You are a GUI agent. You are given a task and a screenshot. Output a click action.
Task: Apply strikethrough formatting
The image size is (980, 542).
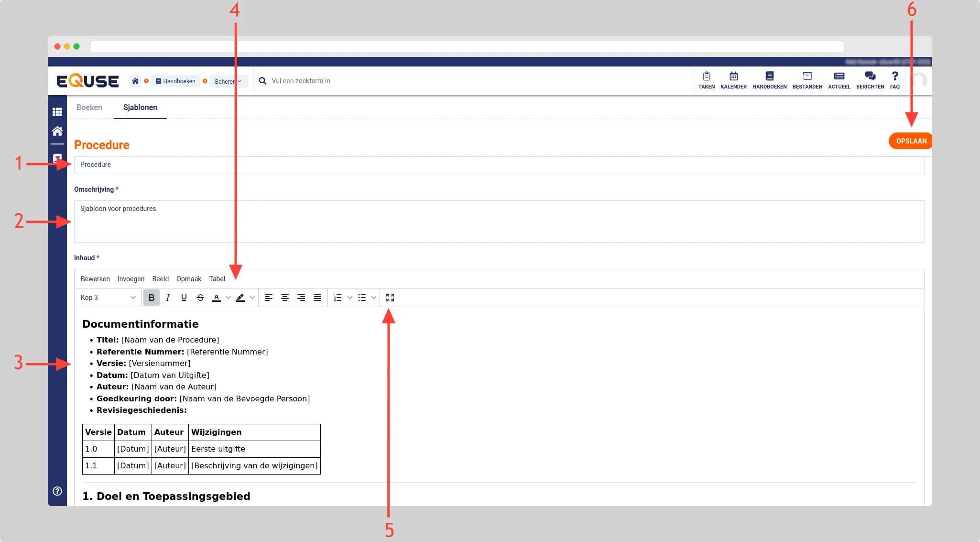(200, 298)
